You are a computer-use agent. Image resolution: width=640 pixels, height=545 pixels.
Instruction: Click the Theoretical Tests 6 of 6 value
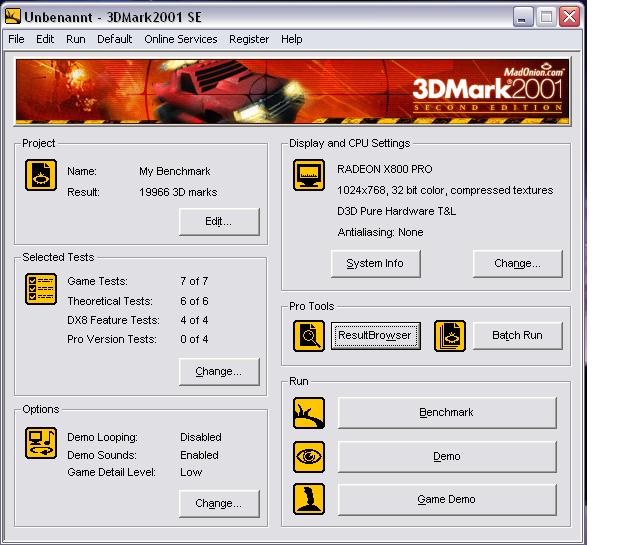point(194,301)
